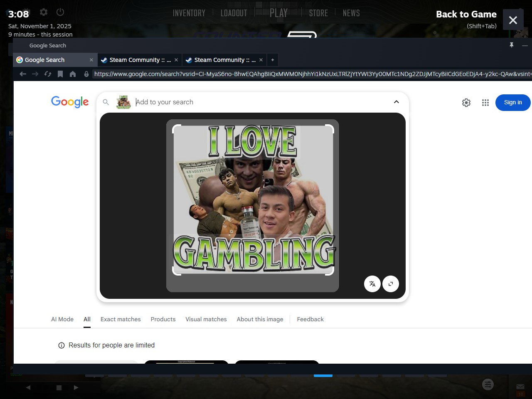This screenshot has height=399, width=532.
Task: Go back in the overlay browser
Action: (x=23, y=74)
